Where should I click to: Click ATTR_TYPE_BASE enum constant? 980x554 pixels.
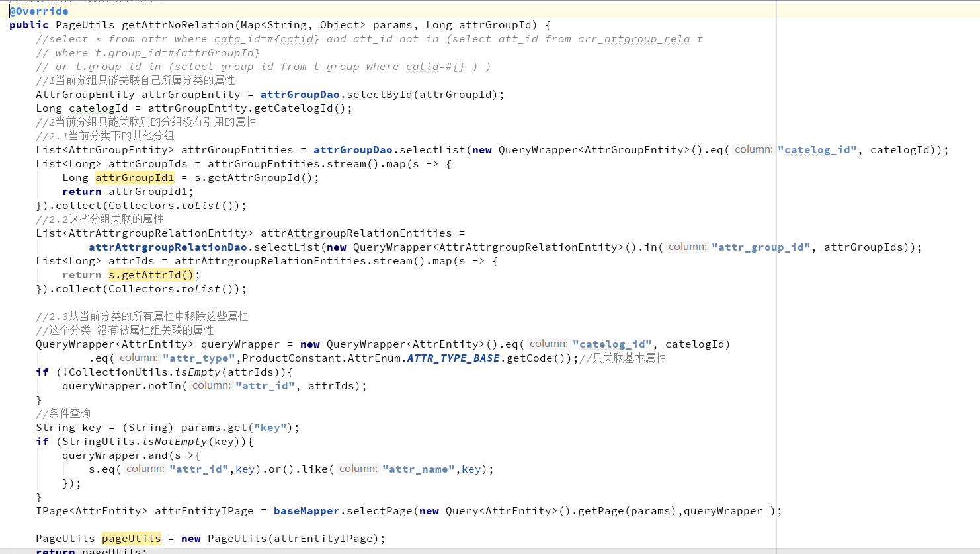pos(453,358)
